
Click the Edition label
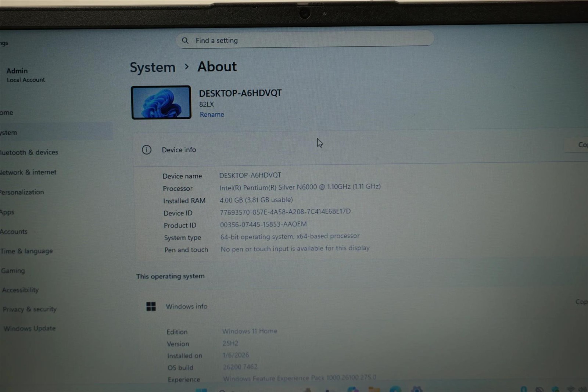177,332
